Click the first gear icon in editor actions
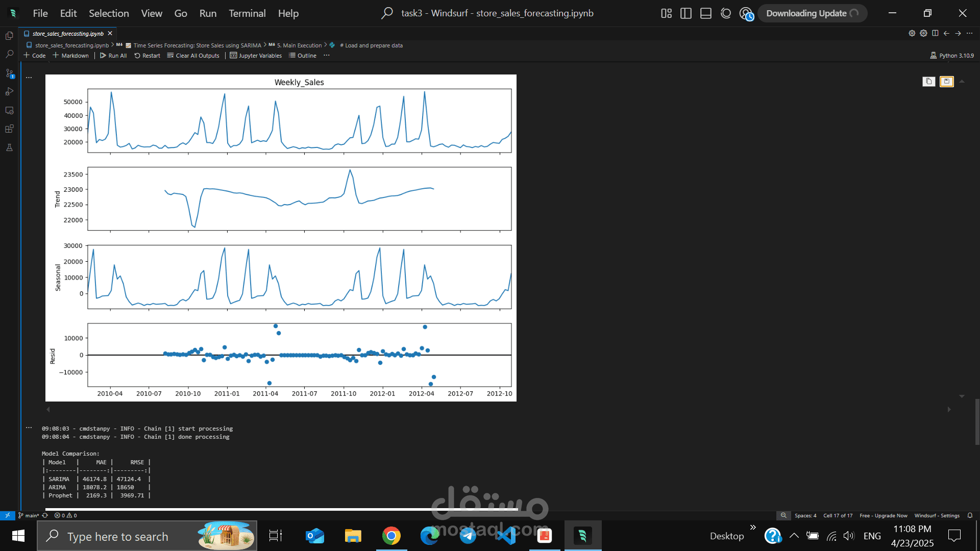Screen dimensions: 980x551 coord(912,33)
